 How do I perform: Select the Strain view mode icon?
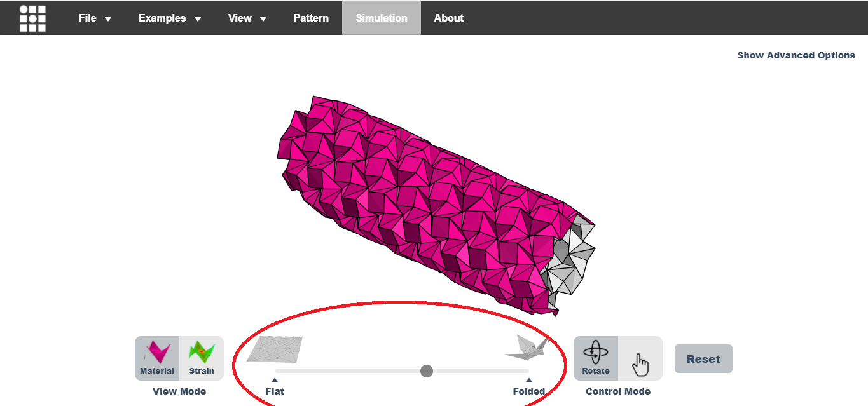(x=202, y=358)
